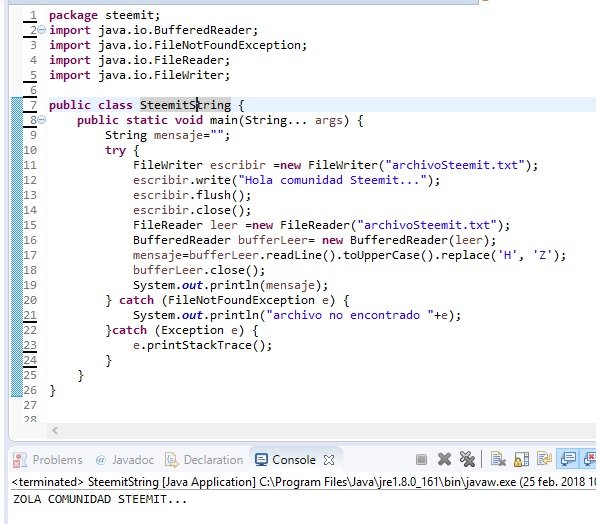Collapse the import statements fold

42,30
